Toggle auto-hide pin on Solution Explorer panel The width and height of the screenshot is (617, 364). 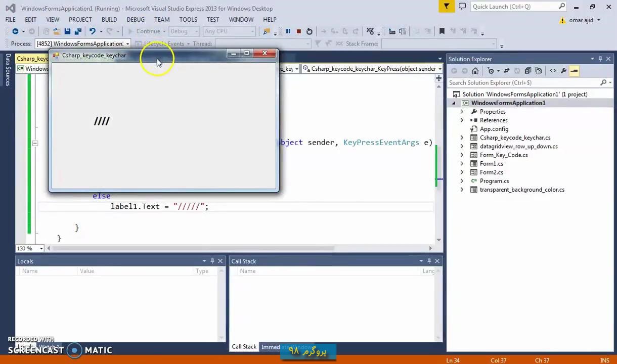click(600, 59)
